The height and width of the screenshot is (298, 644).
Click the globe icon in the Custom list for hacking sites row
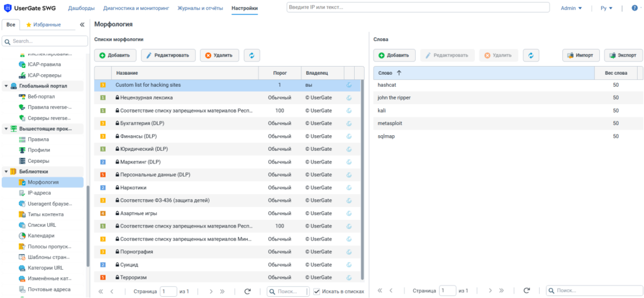tap(349, 85)
